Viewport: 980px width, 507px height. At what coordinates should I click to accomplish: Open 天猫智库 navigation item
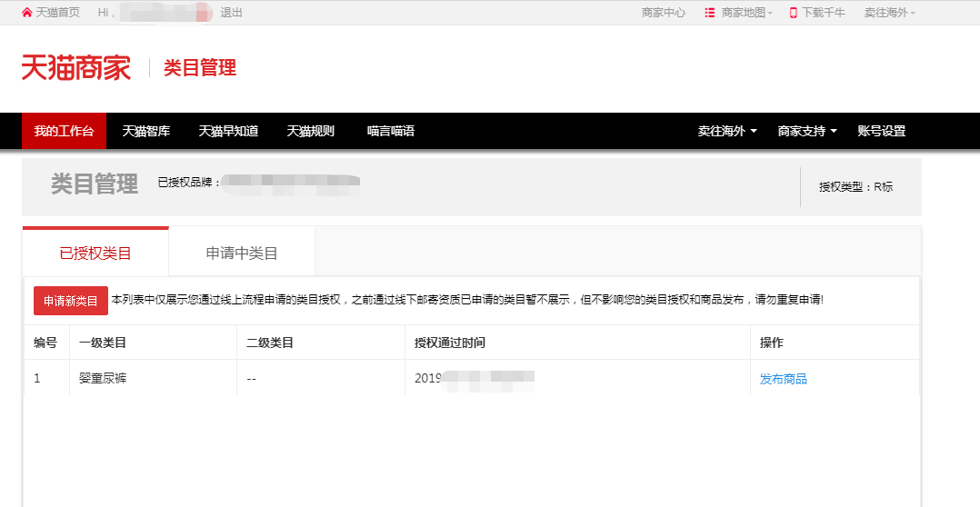pyautogui.click(x=146, y=131)
